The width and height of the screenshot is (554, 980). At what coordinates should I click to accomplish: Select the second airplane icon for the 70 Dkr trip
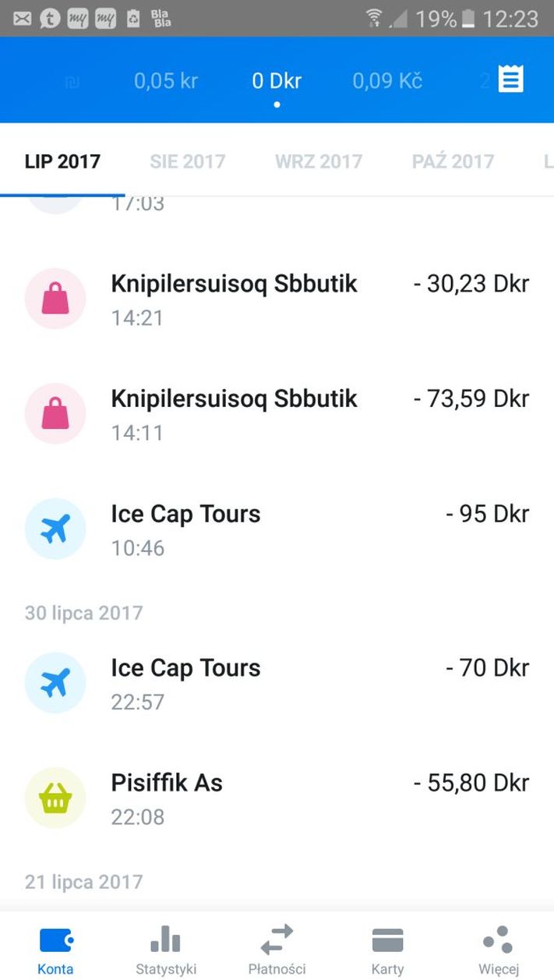55,682
